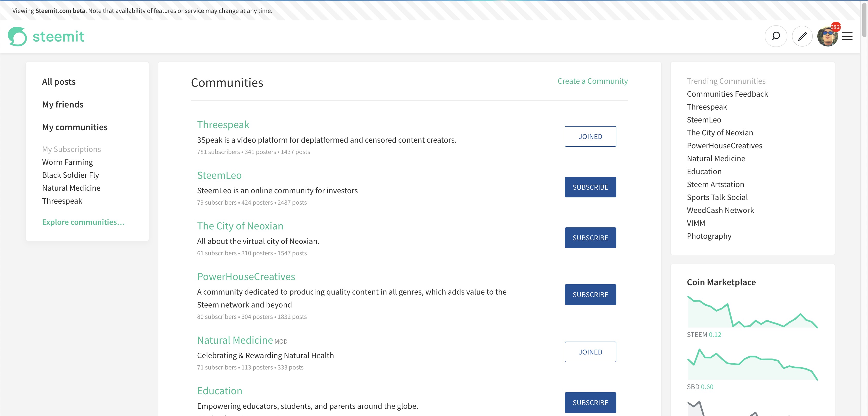Select My friends in sidebar
868x416 pixels.
pyautogui.click(x=63, y=104)
